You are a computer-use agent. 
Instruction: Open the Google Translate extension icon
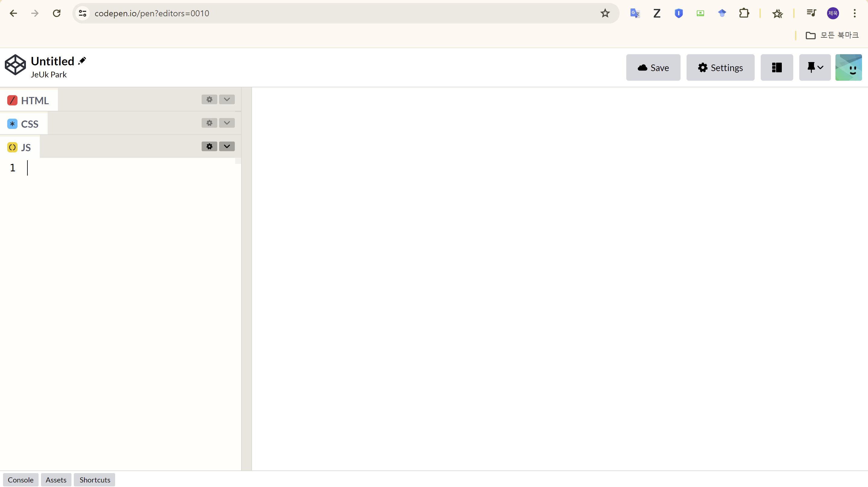635,14
